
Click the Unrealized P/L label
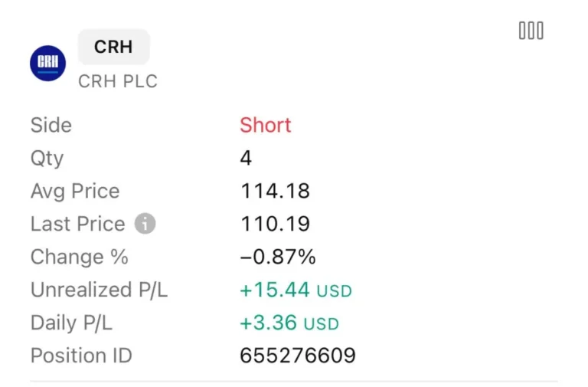tap(99, 290)
